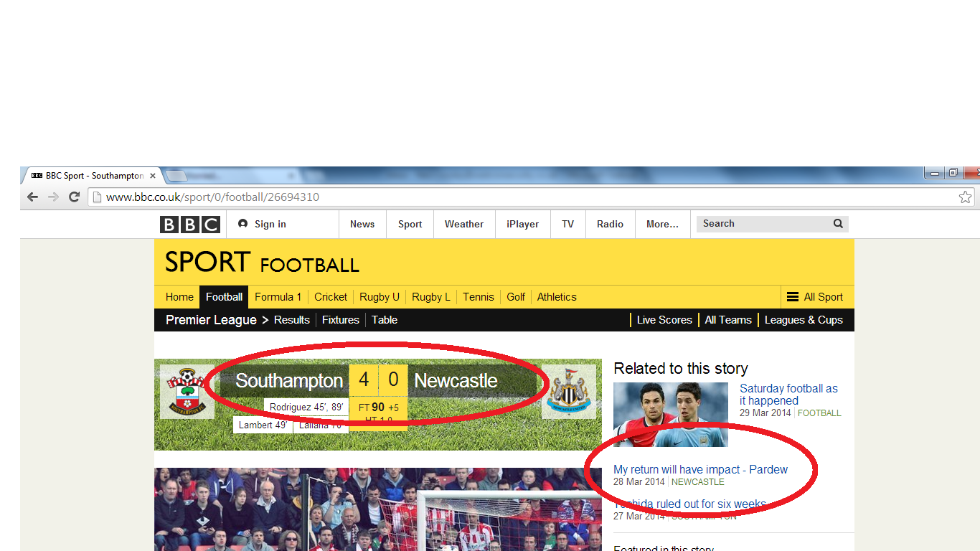The width and height of the screenshot is (980, 551).
Task: Click the NEWCASTLE tag under Pardew story
Action: pyautogui.click(x=698, y=482)
